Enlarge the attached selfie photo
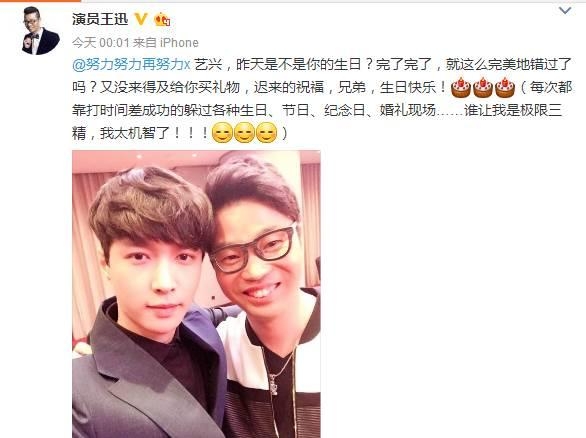 tap(196, 294)
